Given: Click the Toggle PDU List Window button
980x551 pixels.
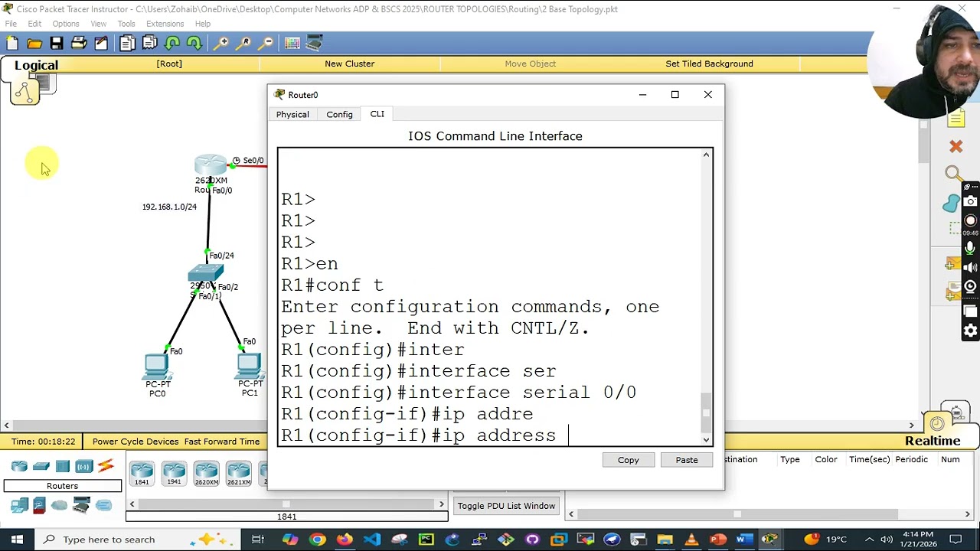Looking at the screenshot, I should click(x=506, y=506).
